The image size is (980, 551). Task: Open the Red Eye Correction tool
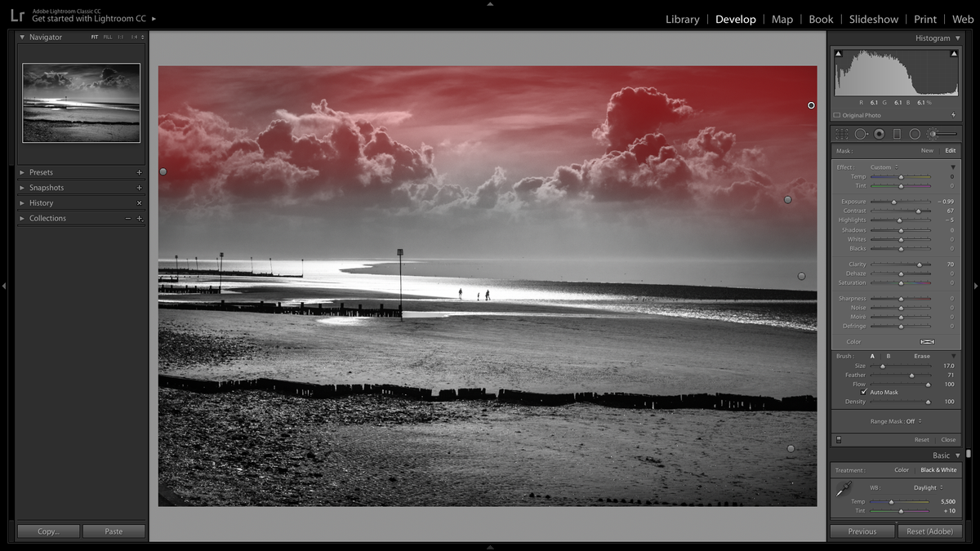click(878, 134)
